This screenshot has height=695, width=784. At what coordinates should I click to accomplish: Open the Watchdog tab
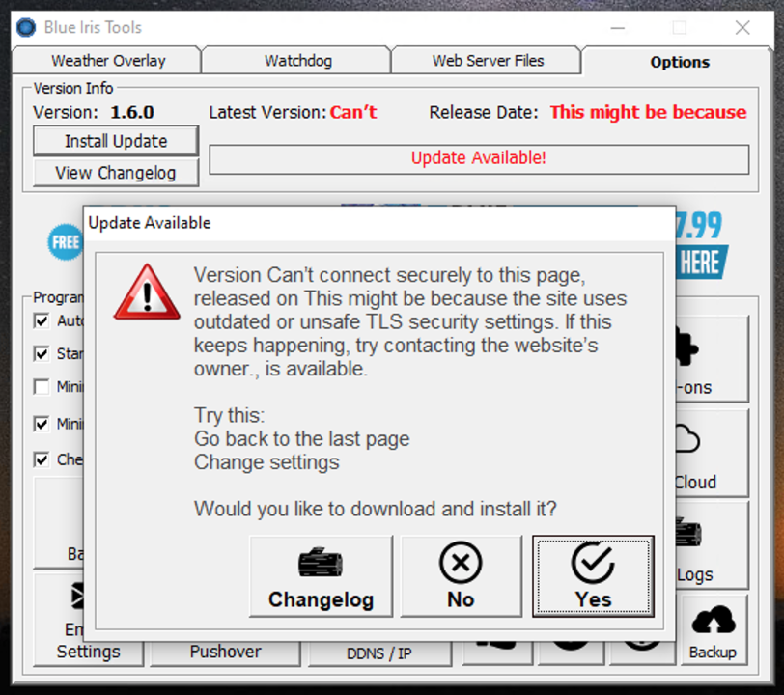tap(298, 61)
